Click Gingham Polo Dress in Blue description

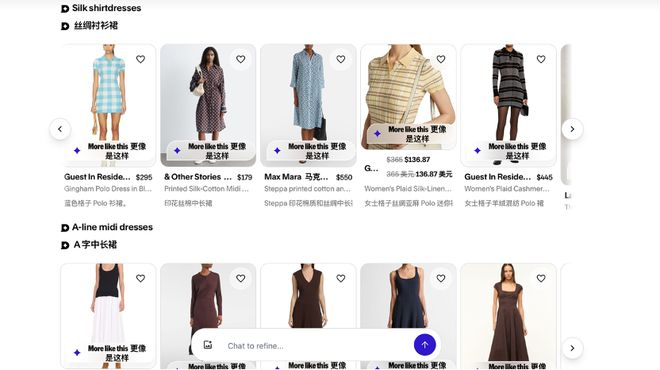[108, 189]
